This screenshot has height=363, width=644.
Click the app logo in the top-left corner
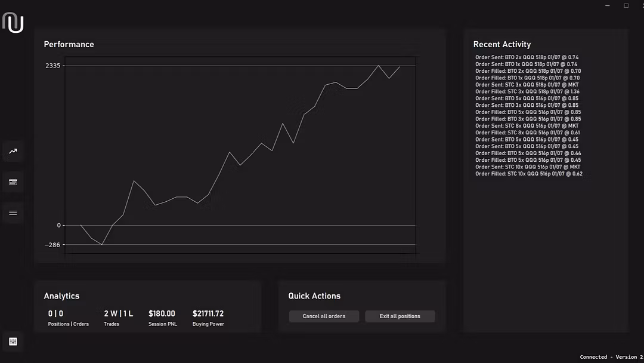pyautogui.click(x=13, y=23)
